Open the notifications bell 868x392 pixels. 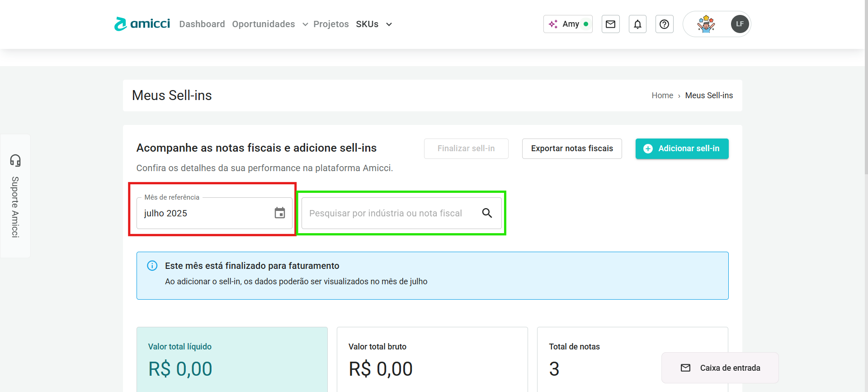pos(637,24)
